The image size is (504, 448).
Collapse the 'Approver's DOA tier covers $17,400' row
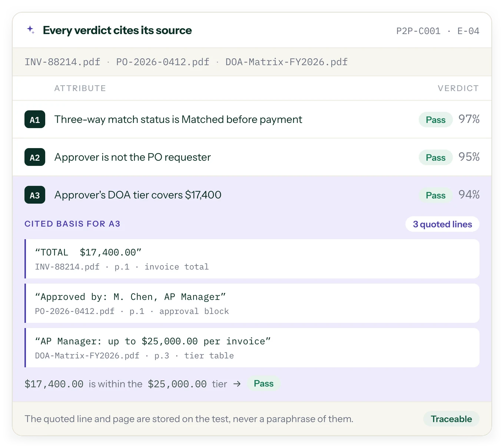pos(252,195)
